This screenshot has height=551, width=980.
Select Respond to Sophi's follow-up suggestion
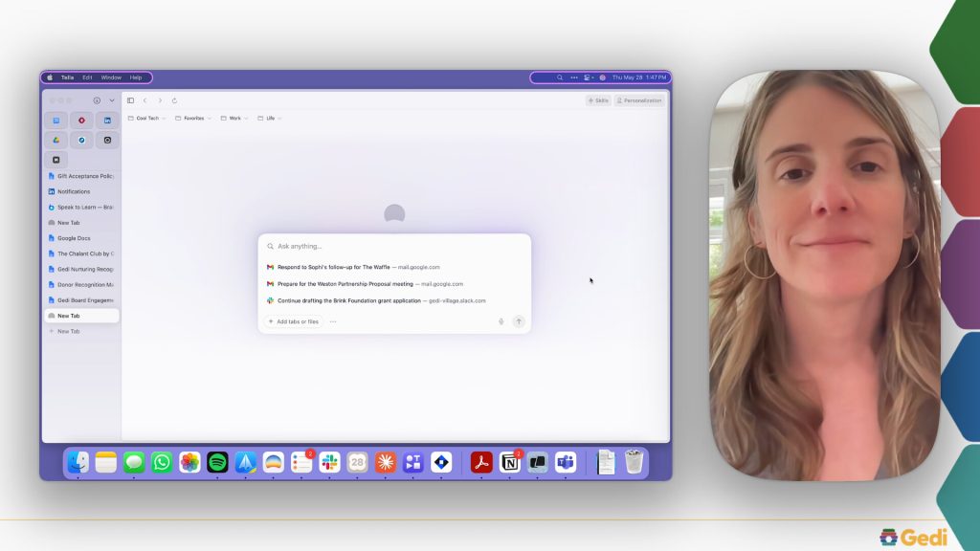(x=394, y=268)
